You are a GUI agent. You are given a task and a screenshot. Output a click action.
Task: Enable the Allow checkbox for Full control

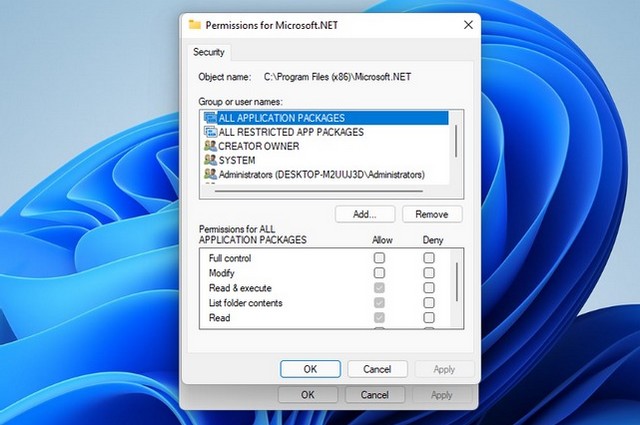click(379, 258)
